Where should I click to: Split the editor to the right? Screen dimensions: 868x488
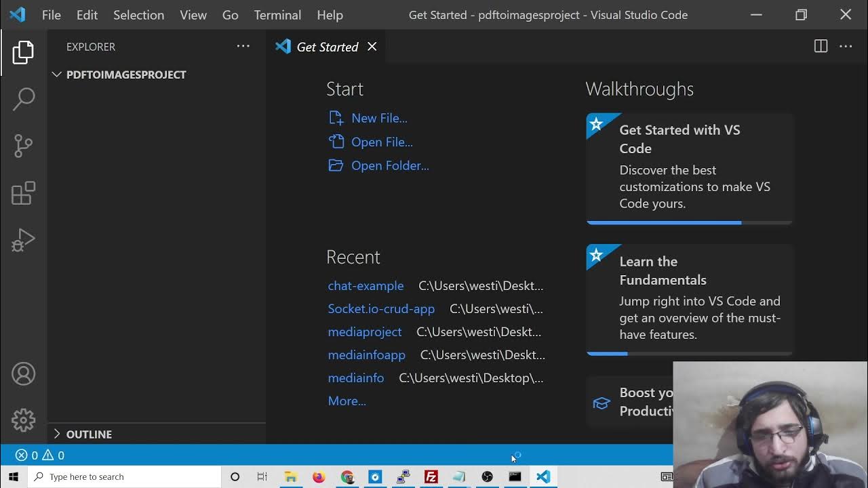[x=821, y=46]
